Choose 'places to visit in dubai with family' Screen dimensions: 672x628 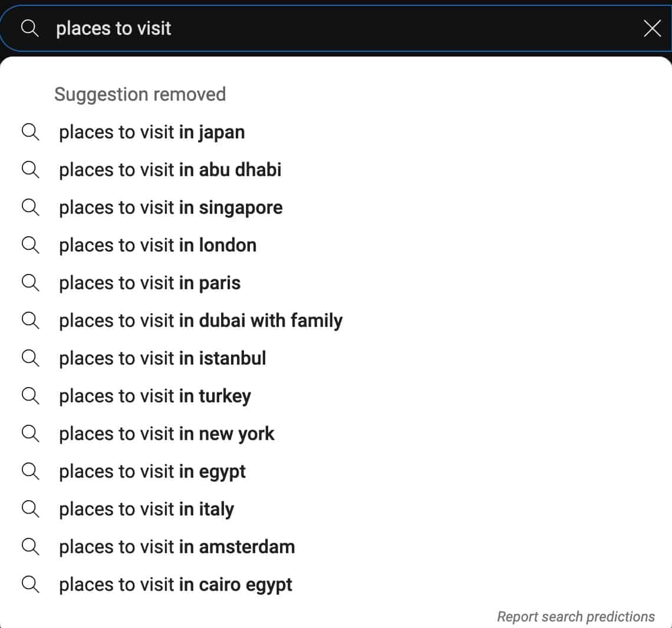tap(336, 320)
